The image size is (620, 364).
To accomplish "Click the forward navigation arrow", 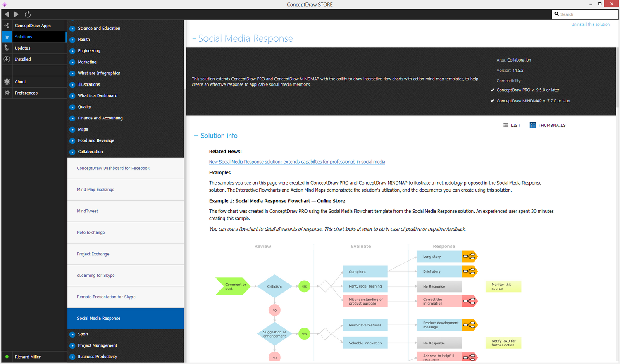I will click(17, 14).
